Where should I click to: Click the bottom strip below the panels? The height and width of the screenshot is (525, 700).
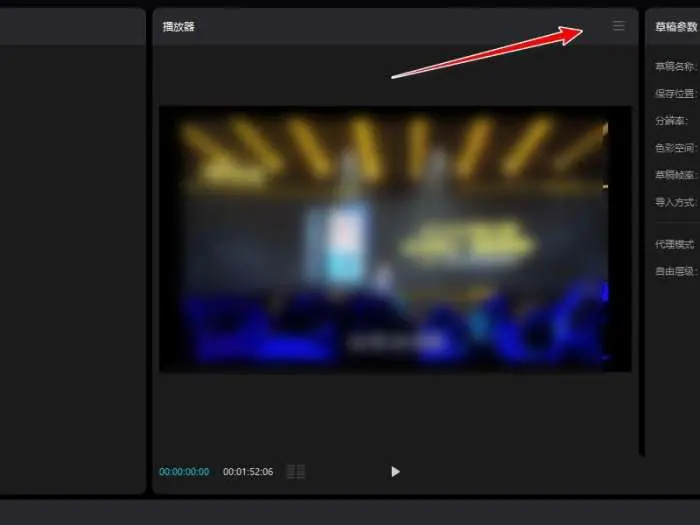pyautogui.click(x=350, y=511)
